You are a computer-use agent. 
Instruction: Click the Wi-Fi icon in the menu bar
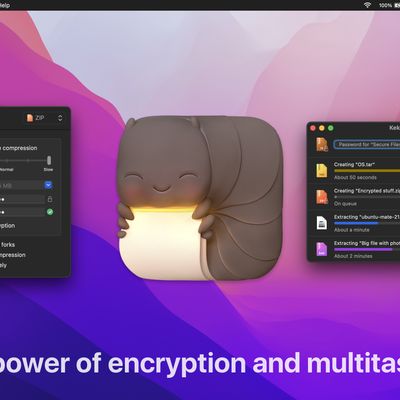(368, 5)
